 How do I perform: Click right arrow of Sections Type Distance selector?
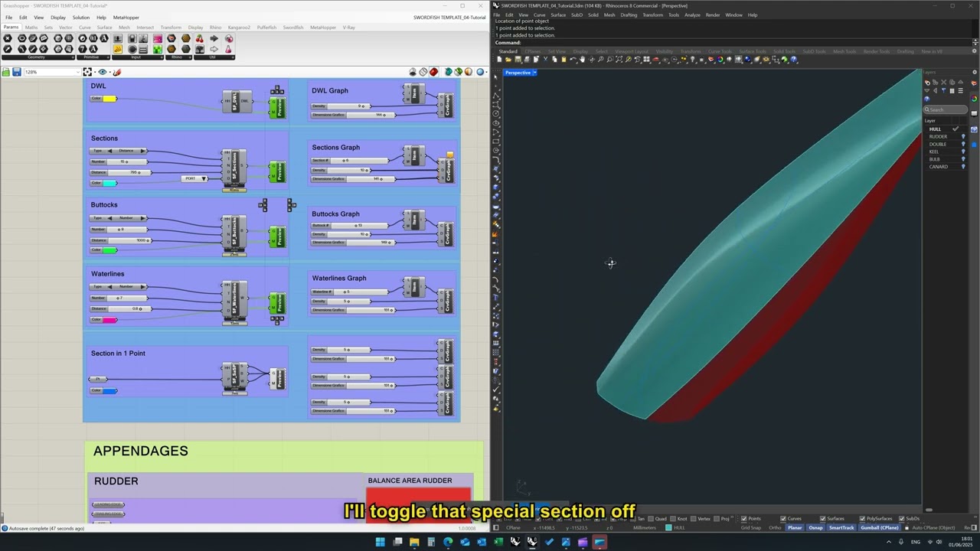point(142,151)
